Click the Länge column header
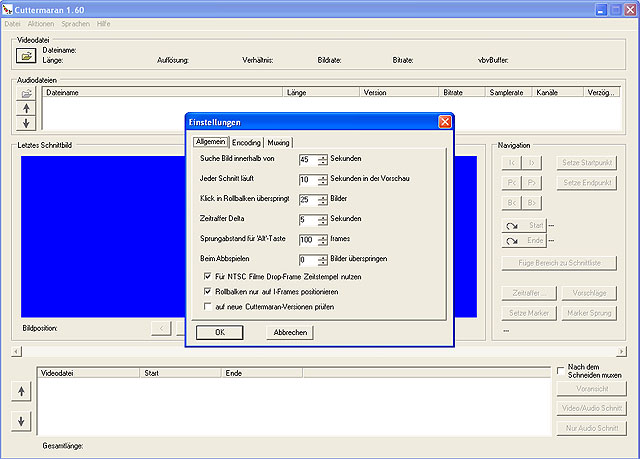 tap(321, 92)
